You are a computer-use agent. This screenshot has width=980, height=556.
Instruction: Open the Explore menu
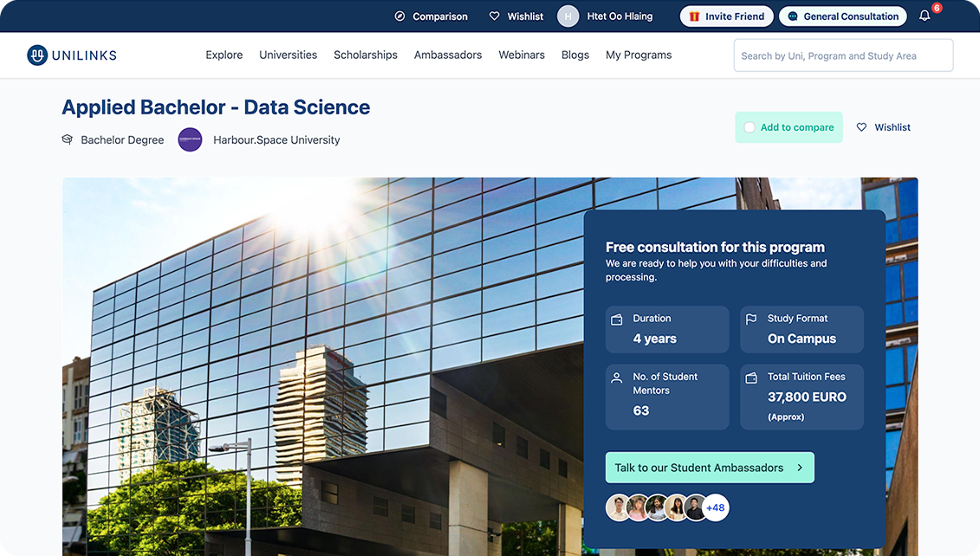tap(224, 55)
